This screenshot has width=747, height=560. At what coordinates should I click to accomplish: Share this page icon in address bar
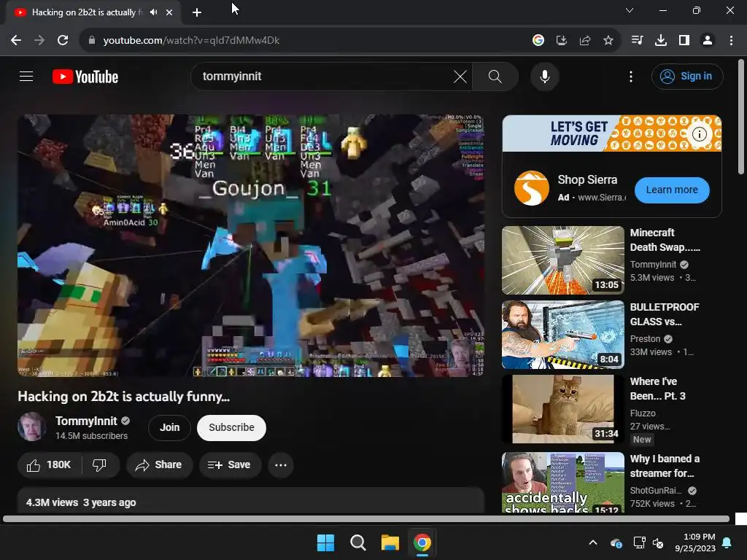[585, 41]
